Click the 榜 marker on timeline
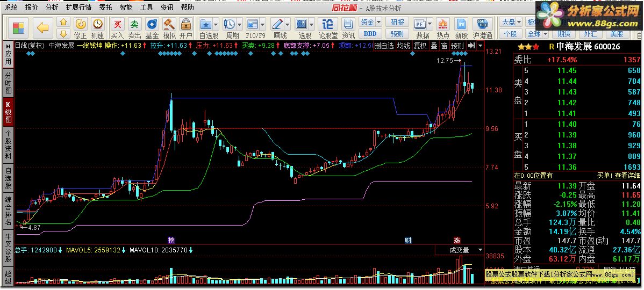Screen dimensions: 644x290 pos(171,241)
